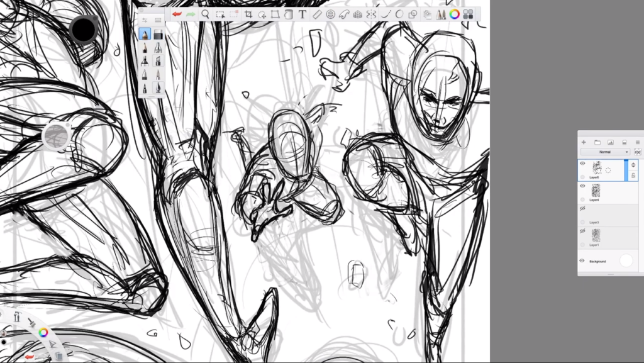Toggle Background layer visibility
644x363 pixels.
[582, 260]
